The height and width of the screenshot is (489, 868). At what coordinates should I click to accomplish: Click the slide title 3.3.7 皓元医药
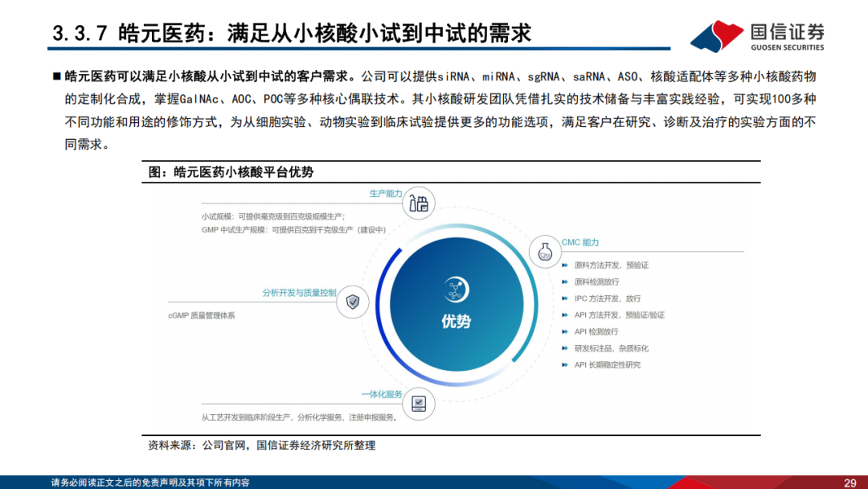pyautogui.click(x=292, y=33)
